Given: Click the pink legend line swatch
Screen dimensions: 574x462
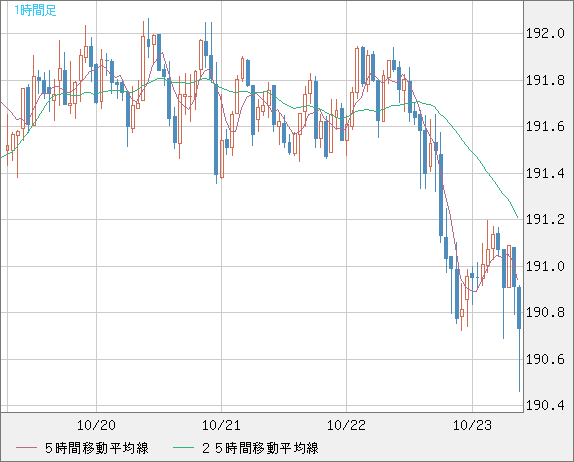Looking at the screenshot, I should click(x=26, y=448).
